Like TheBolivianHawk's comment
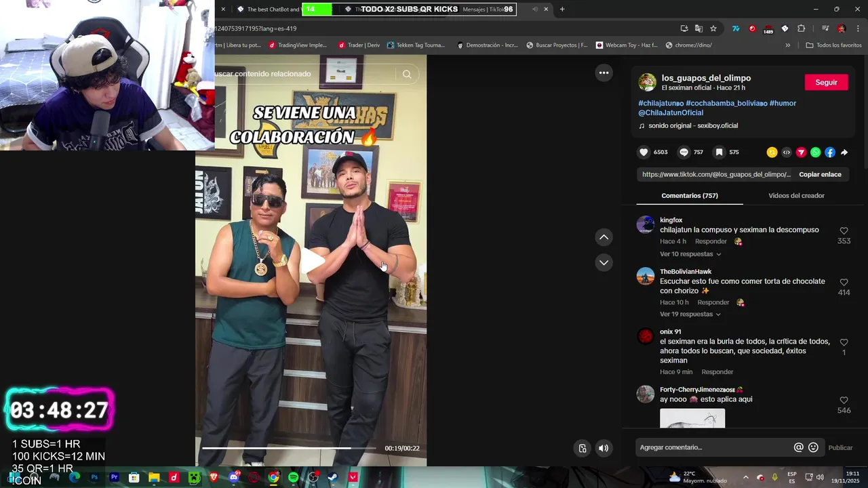Image resolution: width=868 pixels, height=488 pixels. pos(844,283)
